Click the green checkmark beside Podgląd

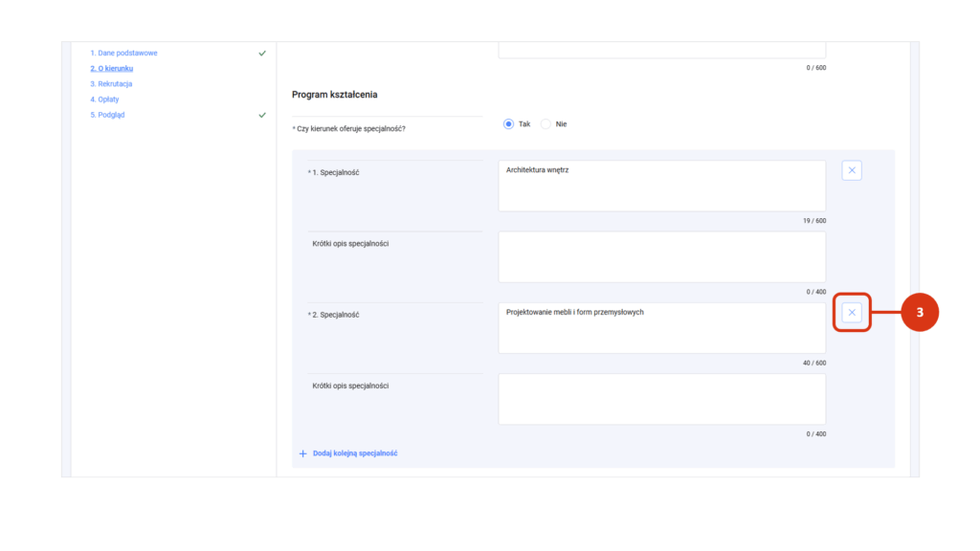[262, 115]
